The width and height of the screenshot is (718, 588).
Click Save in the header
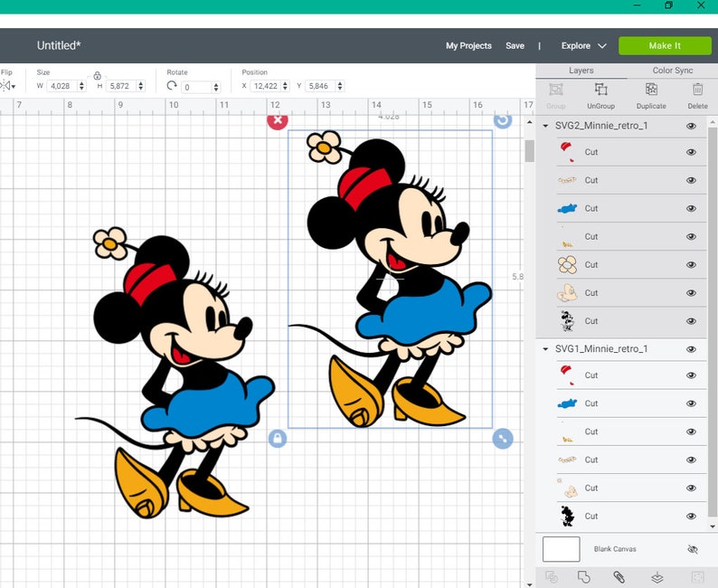point(515,46)
